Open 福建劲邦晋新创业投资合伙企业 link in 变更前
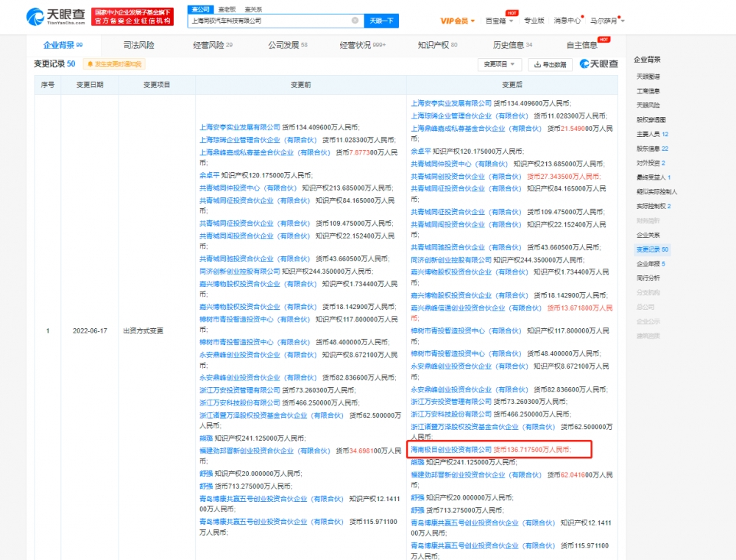736x560 pixels. (265, 450)
